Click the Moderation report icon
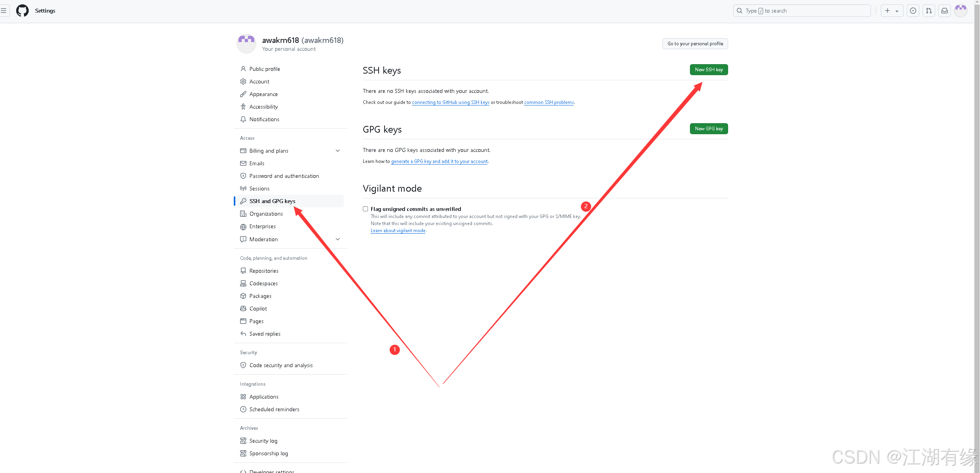 point(243,239)
